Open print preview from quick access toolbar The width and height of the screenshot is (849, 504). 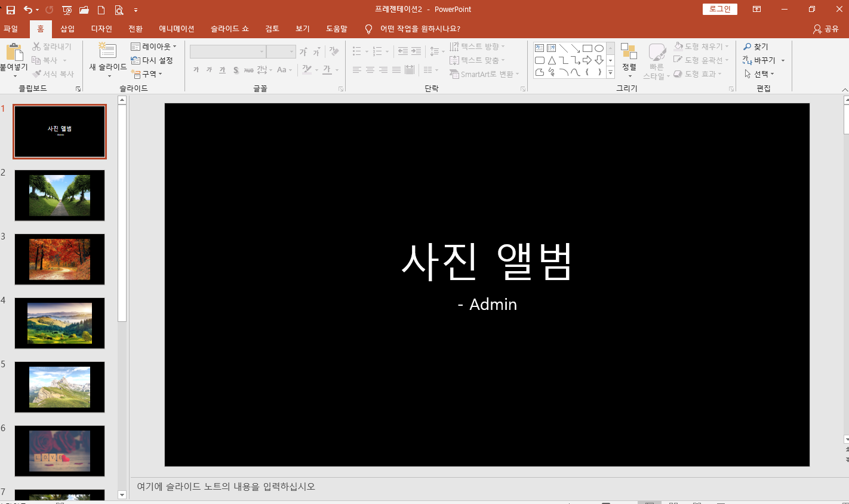coord(119,10)
